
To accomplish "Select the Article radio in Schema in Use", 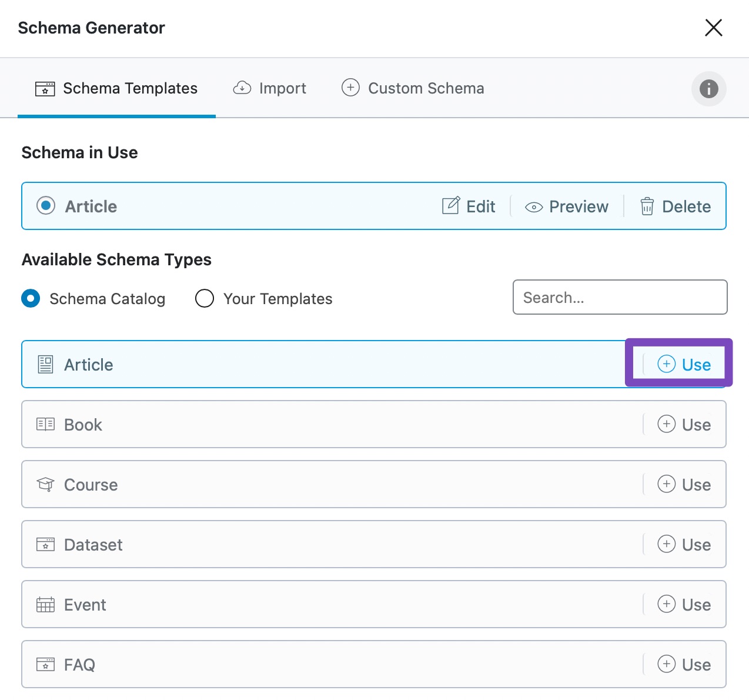I will (x=46, y=206).
